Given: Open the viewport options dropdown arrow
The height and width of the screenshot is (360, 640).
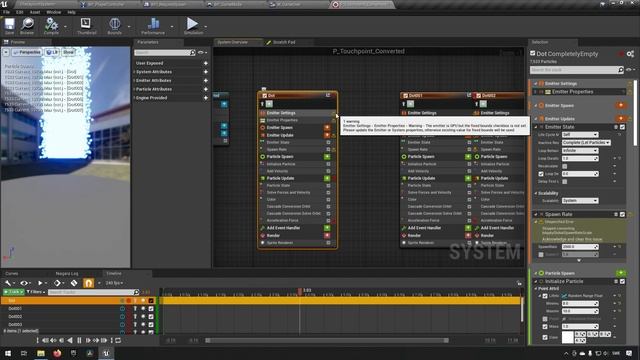Looking at the screenshot, I should [x=6, y=52].
